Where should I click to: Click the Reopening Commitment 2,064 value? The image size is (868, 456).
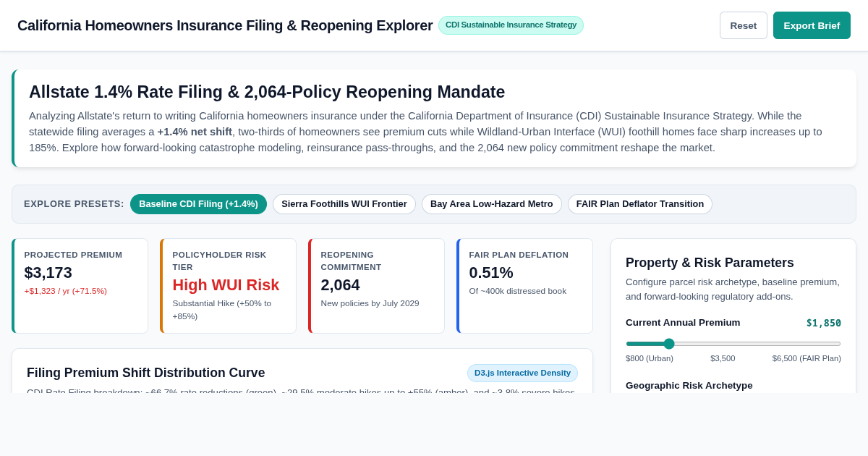pos(340,285)
